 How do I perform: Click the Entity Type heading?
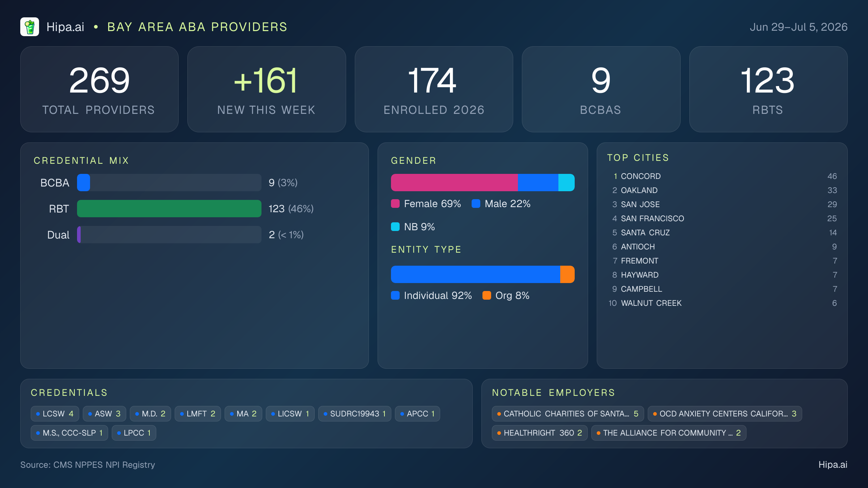point(426,249)
